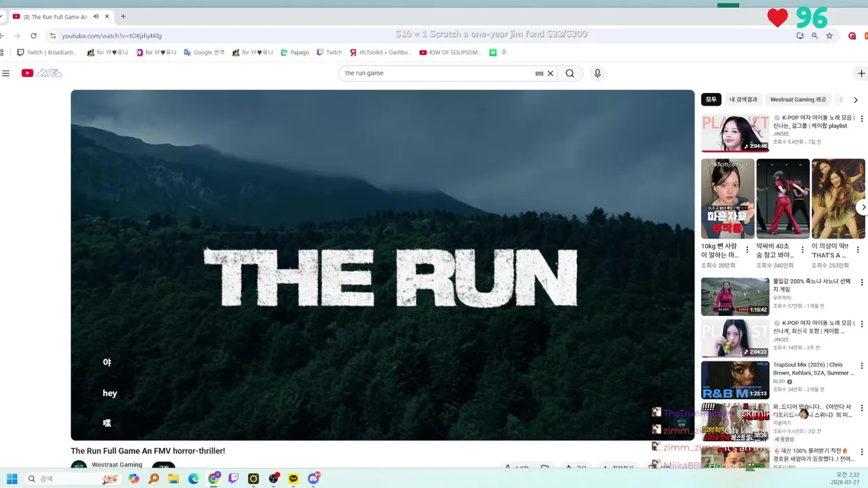
Task: Switch to Chrome in the taskbar
Action: [214, 479]
